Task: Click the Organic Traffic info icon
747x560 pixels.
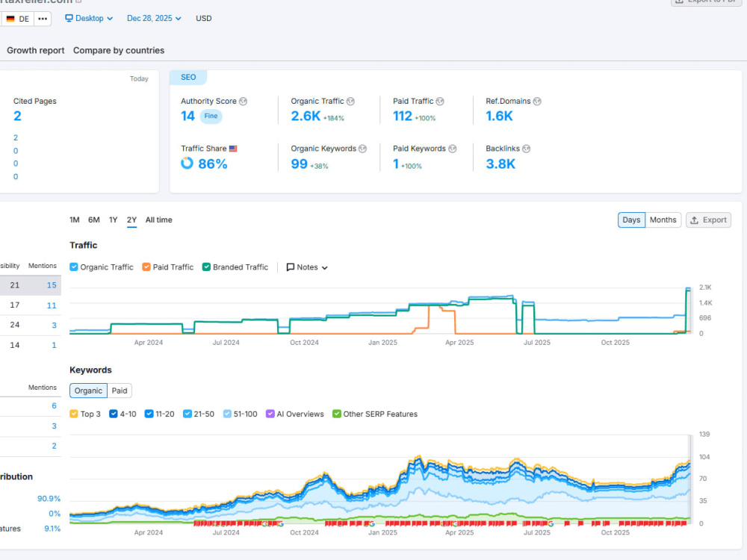Action: tap(350, 102)
